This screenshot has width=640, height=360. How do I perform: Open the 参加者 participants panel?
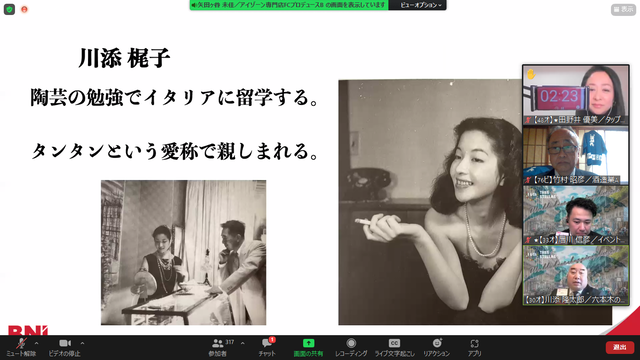coord(218,348)
